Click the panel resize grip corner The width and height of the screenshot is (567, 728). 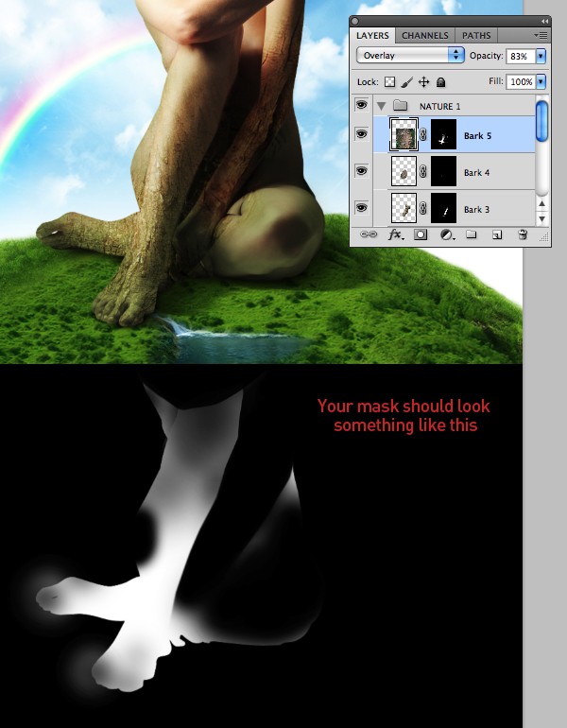point(544,237)
